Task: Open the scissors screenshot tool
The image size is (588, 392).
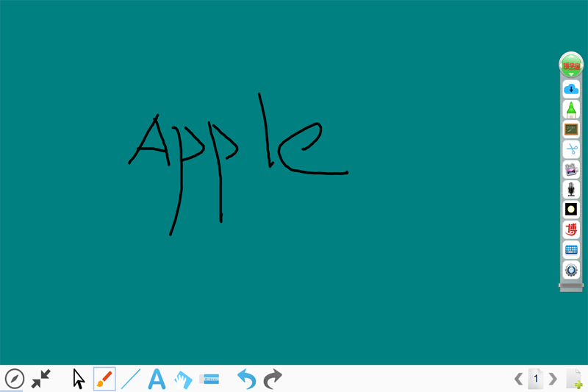Action: (x=571, y=149)
